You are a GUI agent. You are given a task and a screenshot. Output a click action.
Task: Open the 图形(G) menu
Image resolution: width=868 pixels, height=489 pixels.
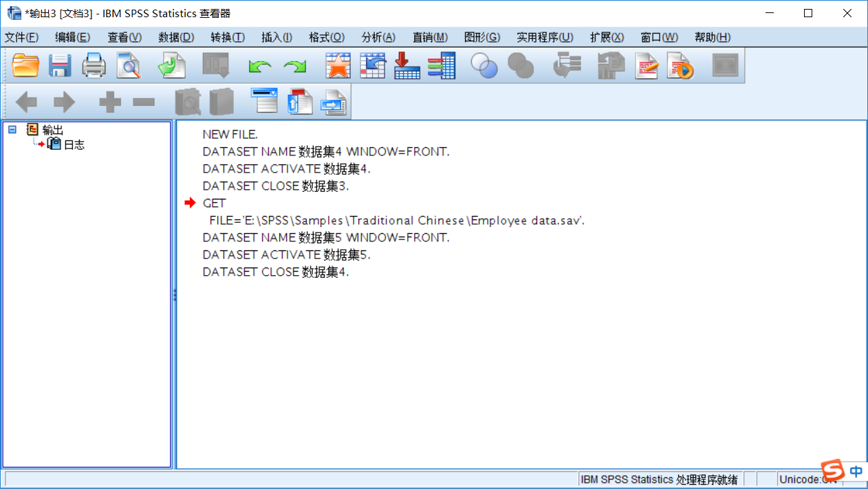[x=482, y=37]
